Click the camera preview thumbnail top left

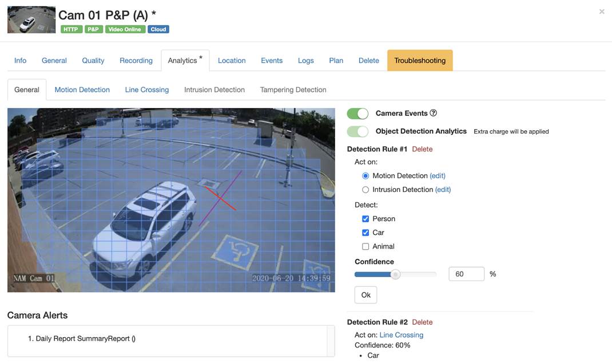point(31,19)
